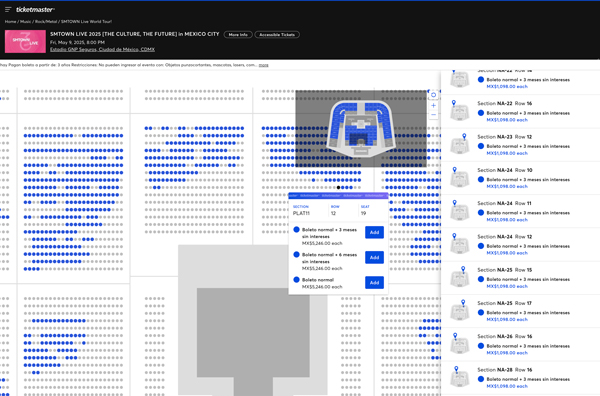Open the venue overview mini-map

(361, 129)
